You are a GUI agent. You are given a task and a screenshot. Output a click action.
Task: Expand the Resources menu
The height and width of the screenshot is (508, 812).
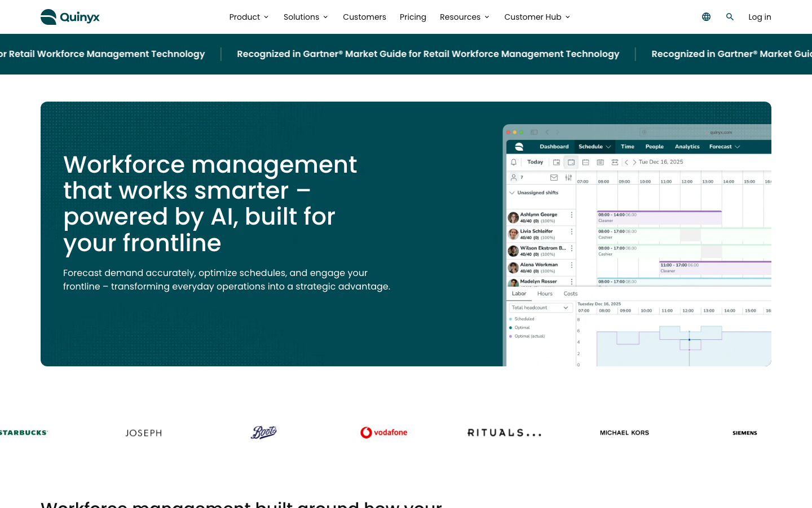pyautogui.click(x=465, y=17)
